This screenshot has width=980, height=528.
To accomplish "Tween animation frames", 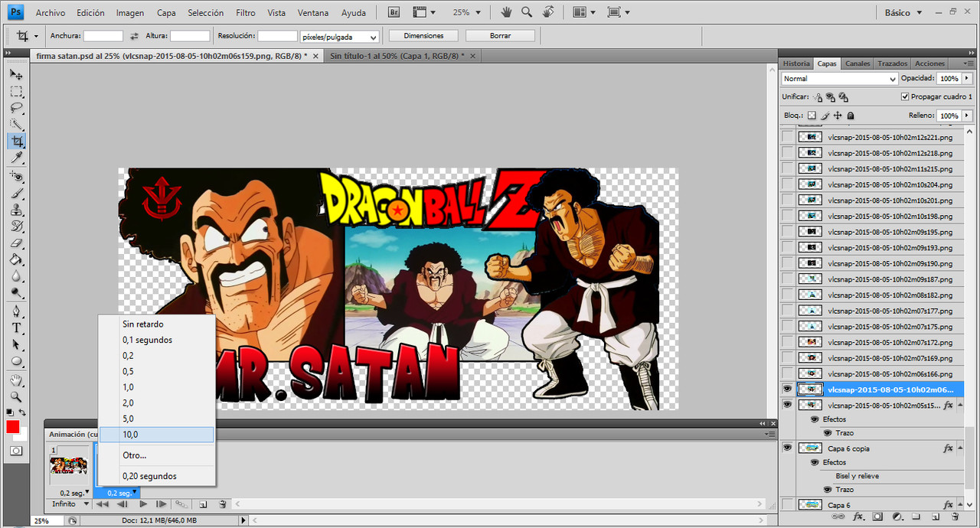I will 181,504.
